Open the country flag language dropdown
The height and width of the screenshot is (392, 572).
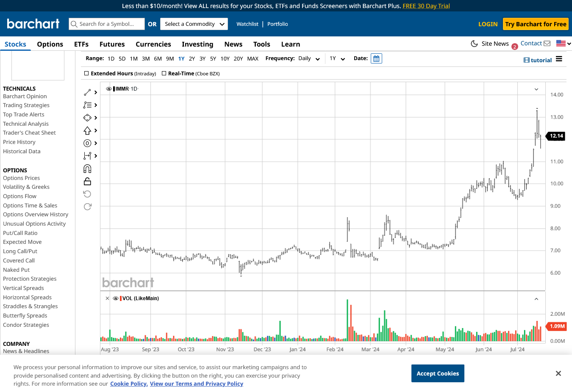click(x=564, y=43)
